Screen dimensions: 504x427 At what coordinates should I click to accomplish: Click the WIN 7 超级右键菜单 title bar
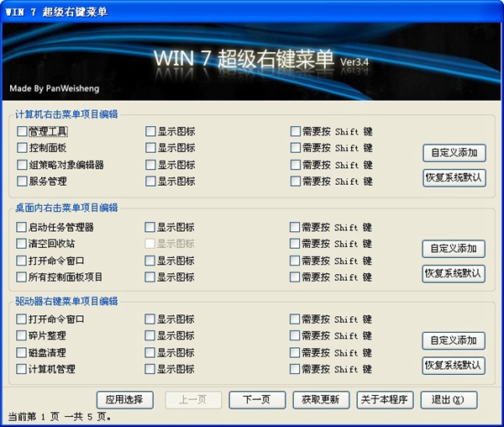pyautogui.click(x=252, y=12)
